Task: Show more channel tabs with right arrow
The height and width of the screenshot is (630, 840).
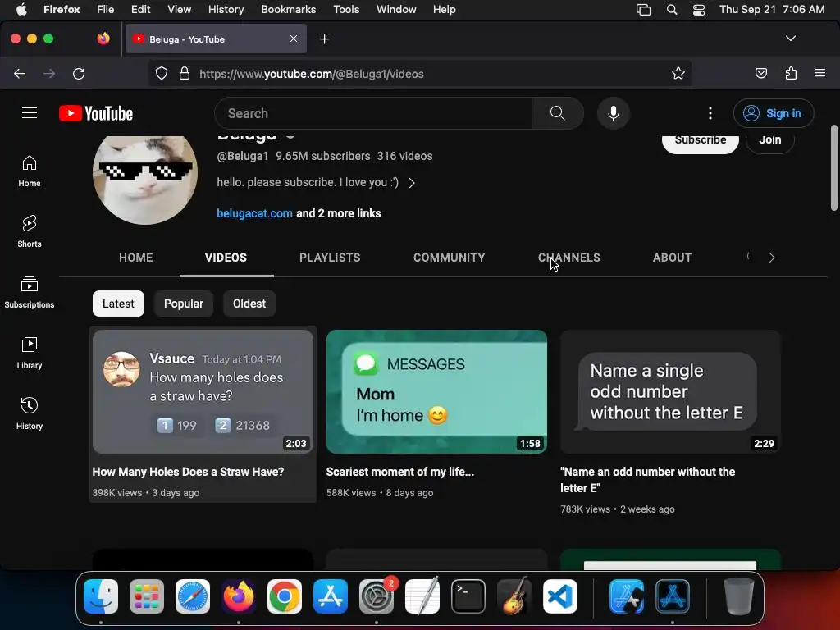Action: tap(771, 258)
